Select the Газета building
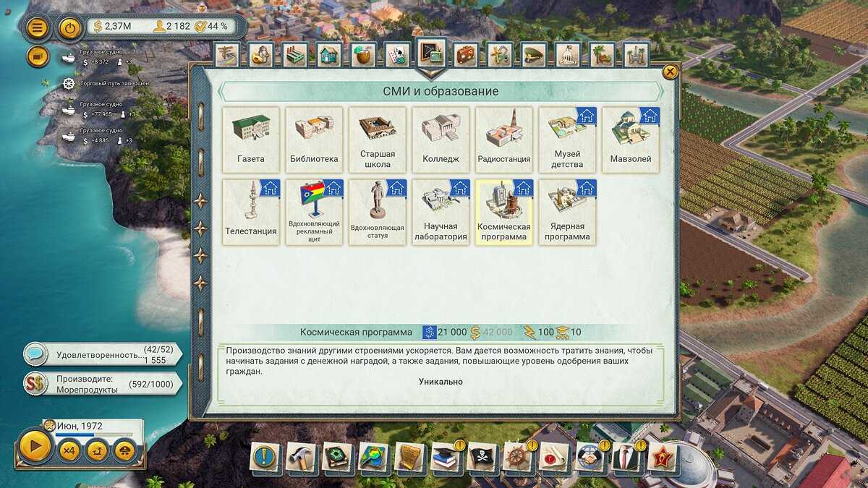 pos(250,140)
